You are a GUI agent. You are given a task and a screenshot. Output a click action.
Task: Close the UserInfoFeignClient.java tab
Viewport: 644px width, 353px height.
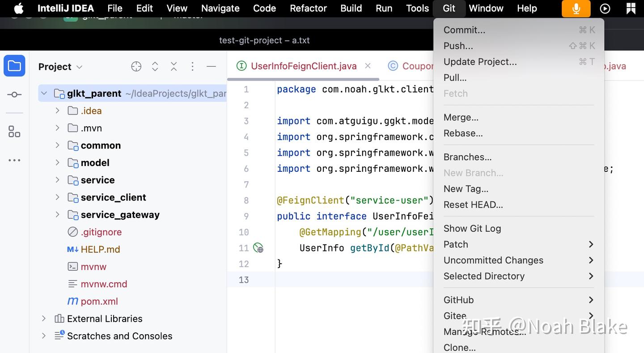(x=368, y=66)
